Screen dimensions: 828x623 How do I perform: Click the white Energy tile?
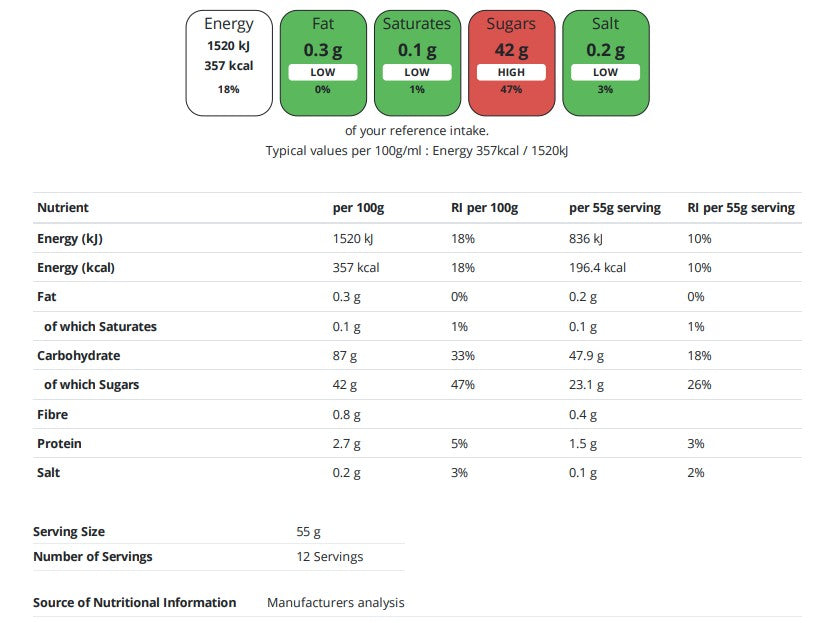229,62
